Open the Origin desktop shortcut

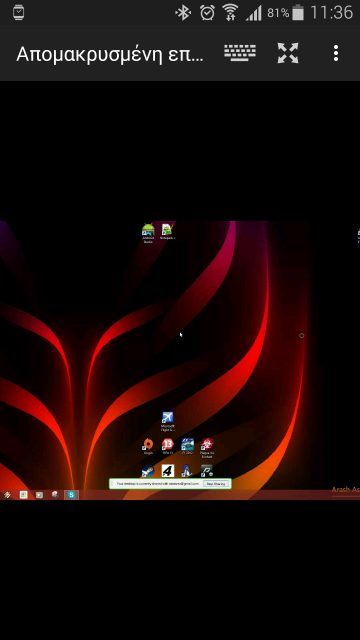click(x=148, y=447)
